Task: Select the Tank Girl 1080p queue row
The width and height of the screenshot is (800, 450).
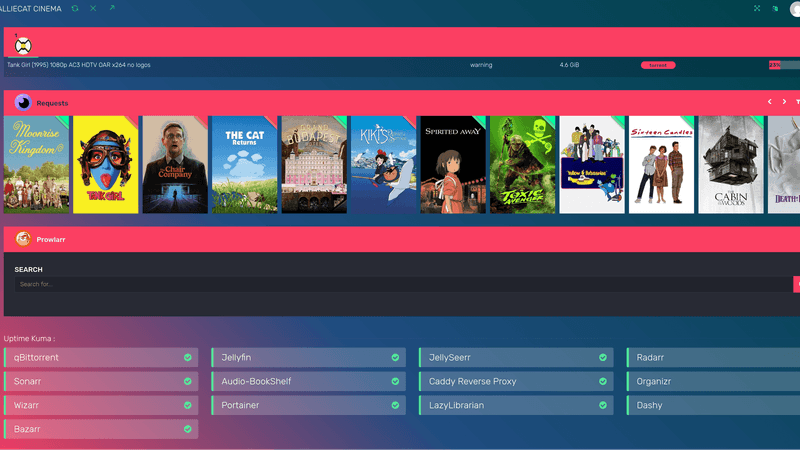Action: click(402, 65)
